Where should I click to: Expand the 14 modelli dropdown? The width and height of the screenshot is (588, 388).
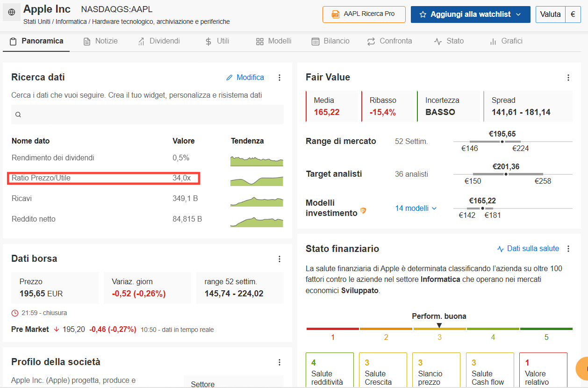[416, 208]
